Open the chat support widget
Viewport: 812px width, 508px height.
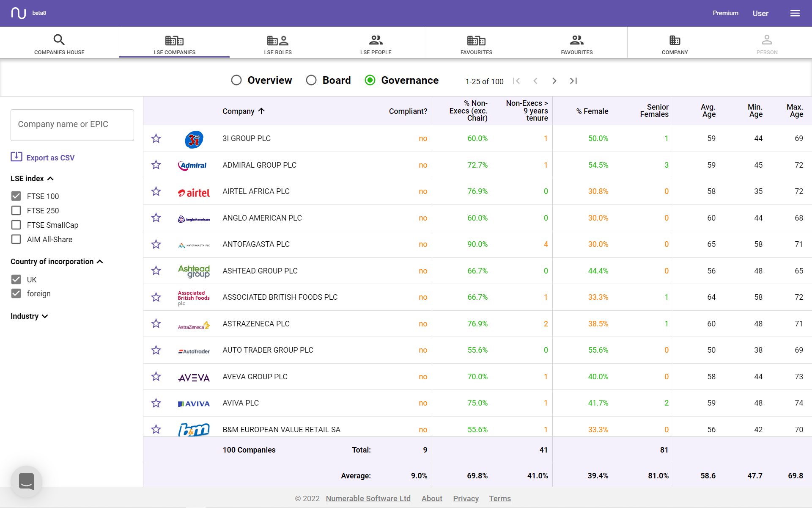pyautogui.click(x=26, y=481)
